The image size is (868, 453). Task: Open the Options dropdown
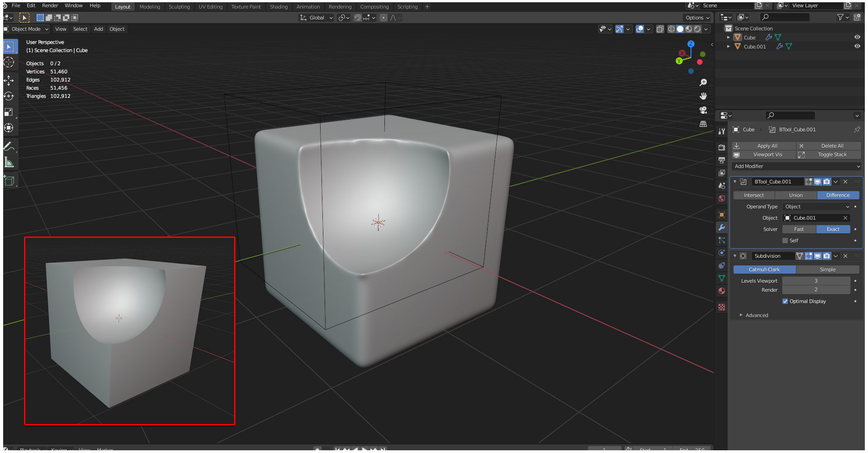coord(697,18)
